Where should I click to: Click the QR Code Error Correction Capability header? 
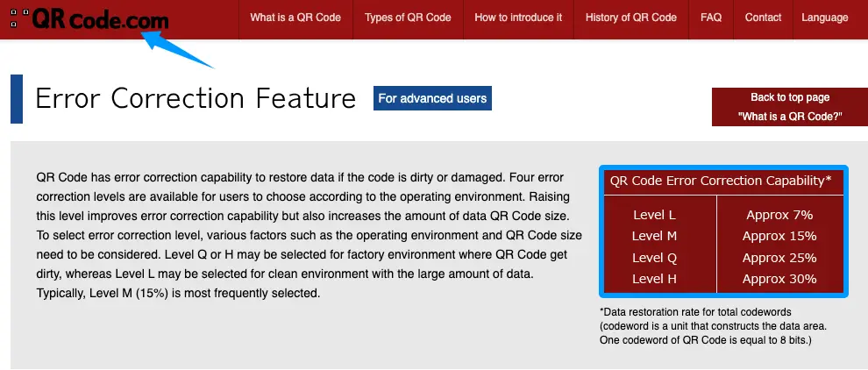[x=721, y=181]
